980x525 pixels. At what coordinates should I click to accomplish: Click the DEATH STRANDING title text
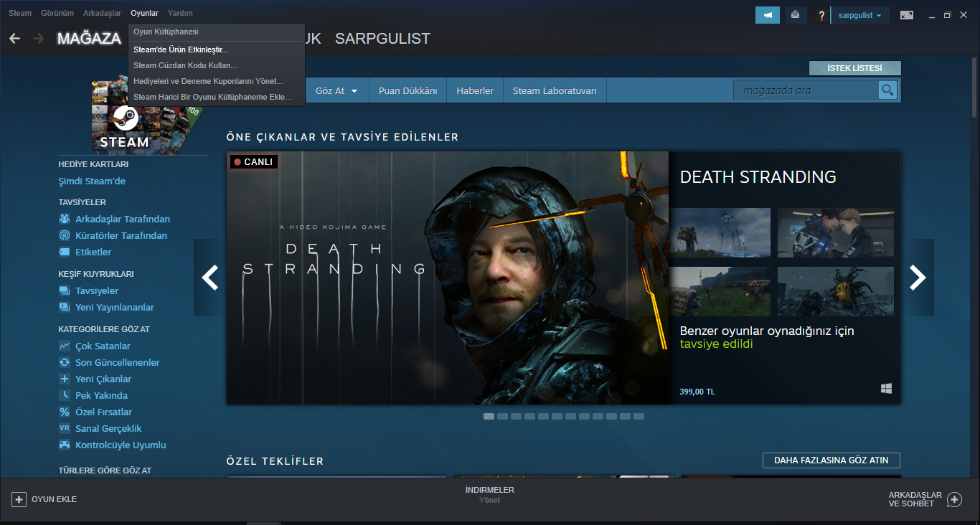(x=758, y=176)
